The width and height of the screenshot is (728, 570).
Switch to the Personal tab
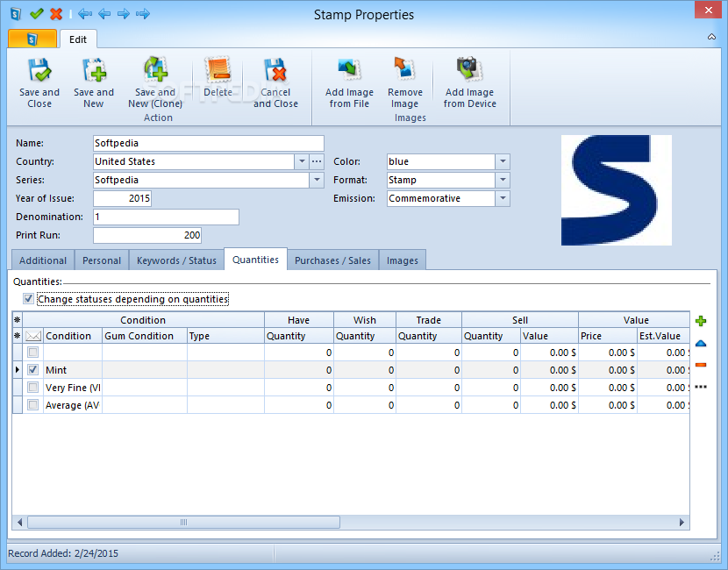102,260
